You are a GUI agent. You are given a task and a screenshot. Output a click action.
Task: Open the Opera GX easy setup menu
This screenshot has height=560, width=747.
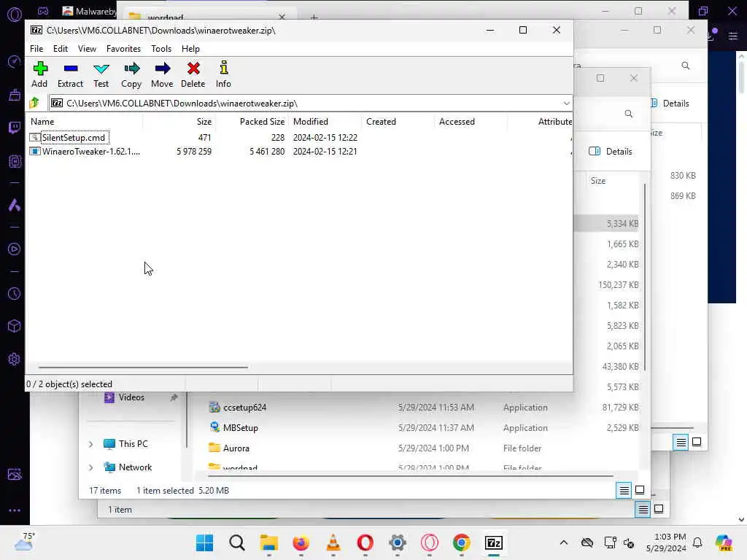(732, 36)
